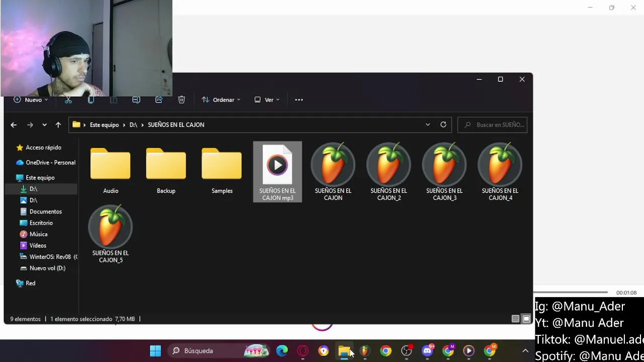Click the media player progress slider in background window
Image resolution: width=644 pixels, height=362 pixels.
(571, 292)
